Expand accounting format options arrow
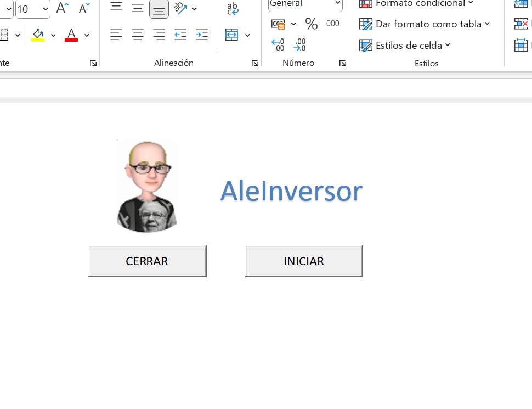 294,24
